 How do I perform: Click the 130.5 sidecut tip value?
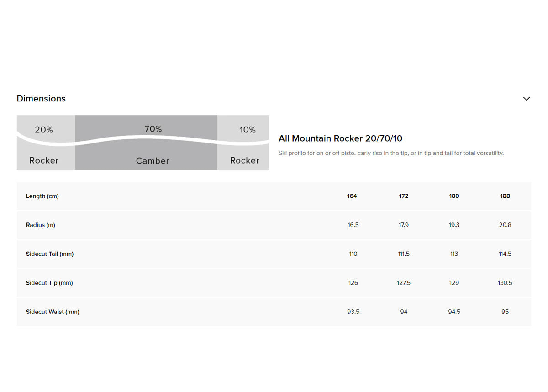tap(505, 283)
